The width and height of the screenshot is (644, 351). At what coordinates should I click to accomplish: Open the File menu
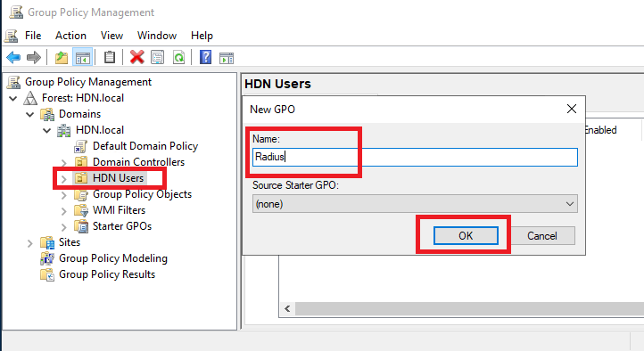tap(33, 36)
